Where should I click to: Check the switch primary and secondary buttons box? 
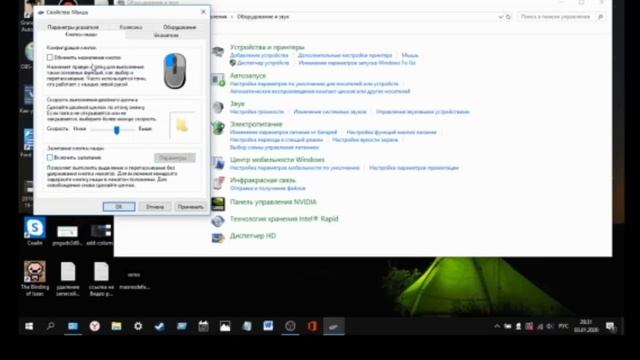coord(50,58)
